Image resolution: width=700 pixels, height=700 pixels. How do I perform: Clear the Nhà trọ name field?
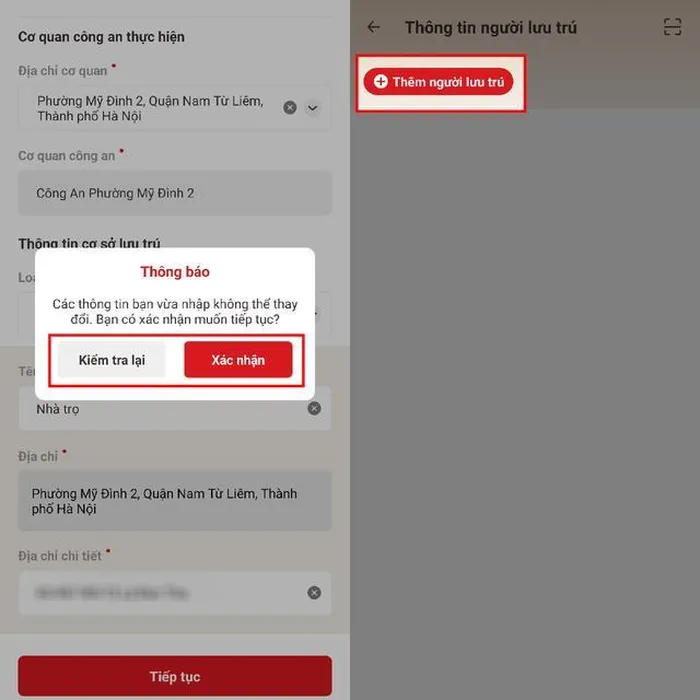[314, 408]
